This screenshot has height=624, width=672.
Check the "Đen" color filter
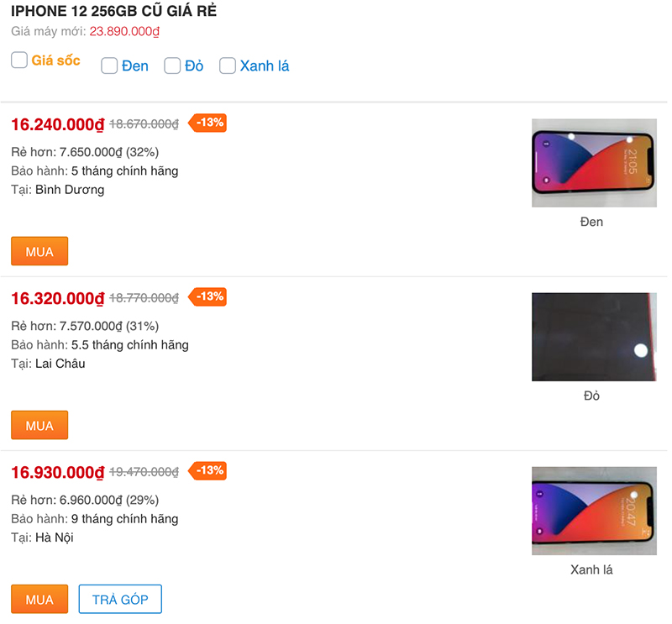(x=109, y=66)
